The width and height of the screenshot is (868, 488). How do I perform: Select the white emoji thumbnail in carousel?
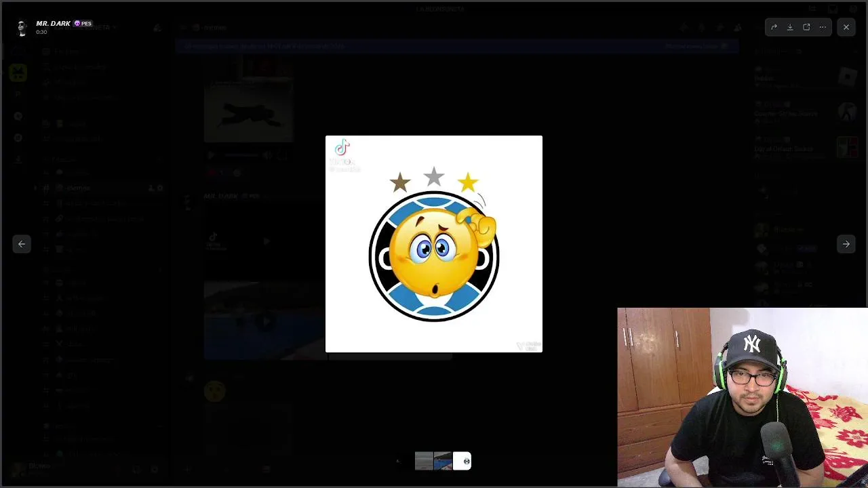(462, 462)
